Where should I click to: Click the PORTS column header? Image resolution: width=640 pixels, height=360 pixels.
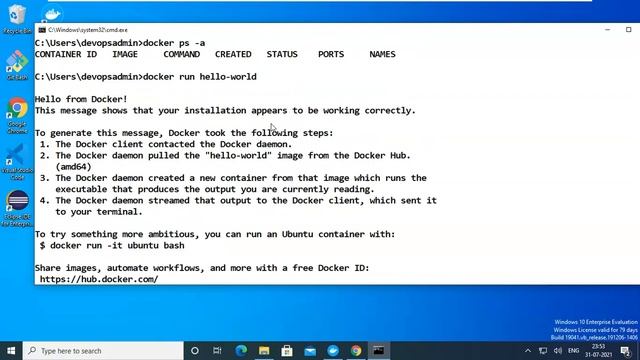(331, 54)
